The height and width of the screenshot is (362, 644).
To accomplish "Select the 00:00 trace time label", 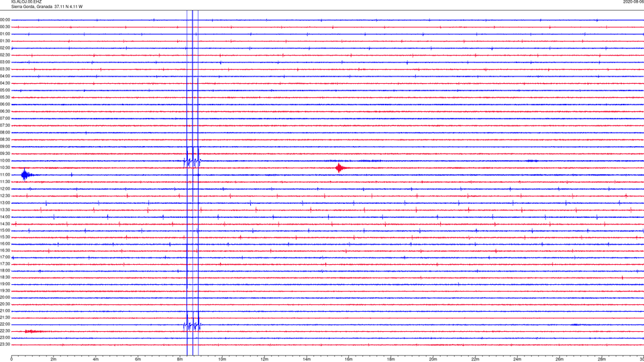I will (5, 19).
